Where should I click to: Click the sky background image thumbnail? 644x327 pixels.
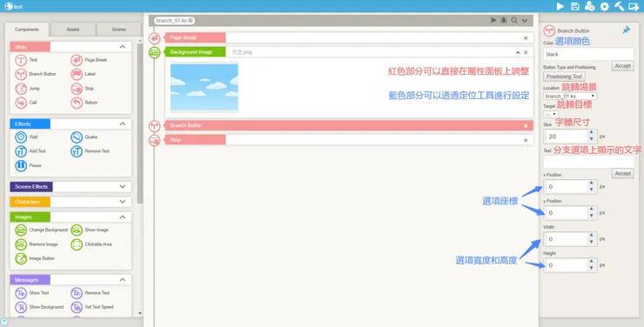tap(205, 87)
